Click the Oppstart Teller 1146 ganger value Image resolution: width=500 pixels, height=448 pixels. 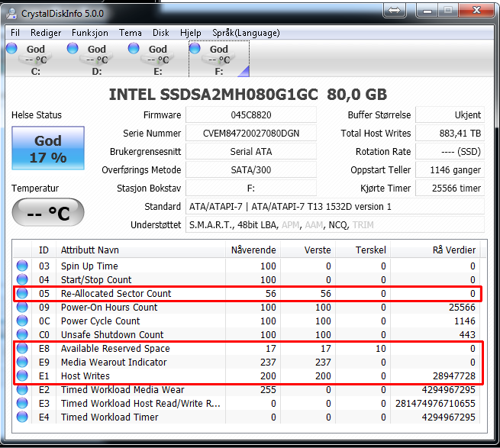[450, 170]
